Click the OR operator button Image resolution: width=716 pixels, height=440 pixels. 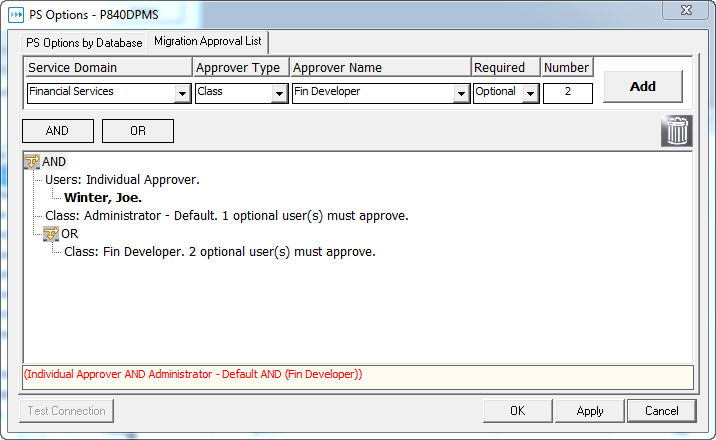[x=137, y=131]
